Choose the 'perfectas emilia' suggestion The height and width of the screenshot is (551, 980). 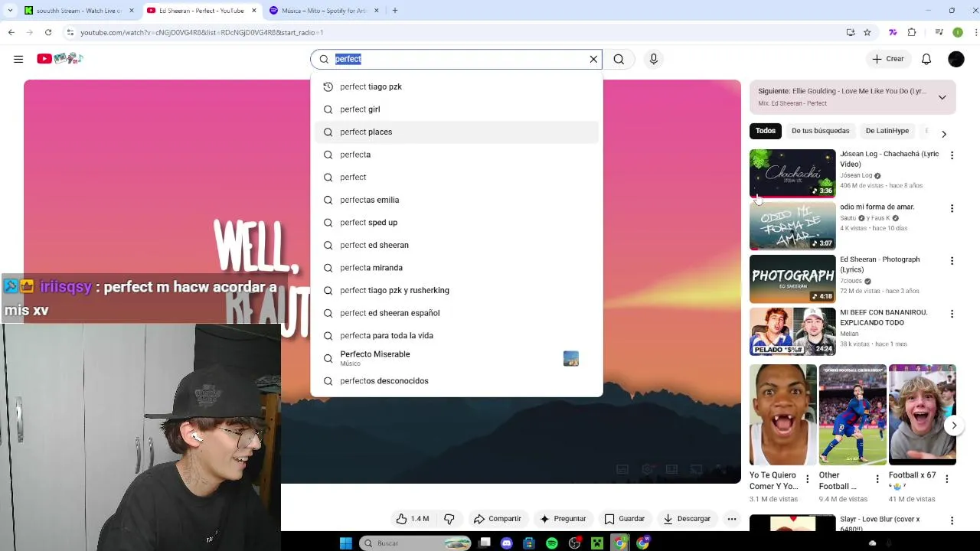tap(456, 200)
